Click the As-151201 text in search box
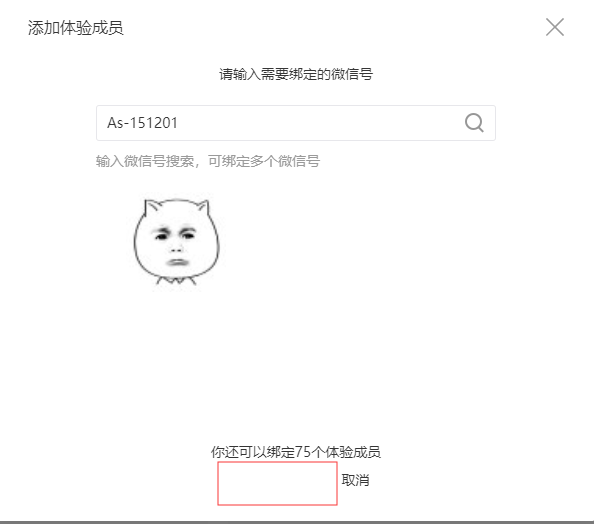This screenshot has width=594, height=524. pyautogui.click(x=142, y=123)
